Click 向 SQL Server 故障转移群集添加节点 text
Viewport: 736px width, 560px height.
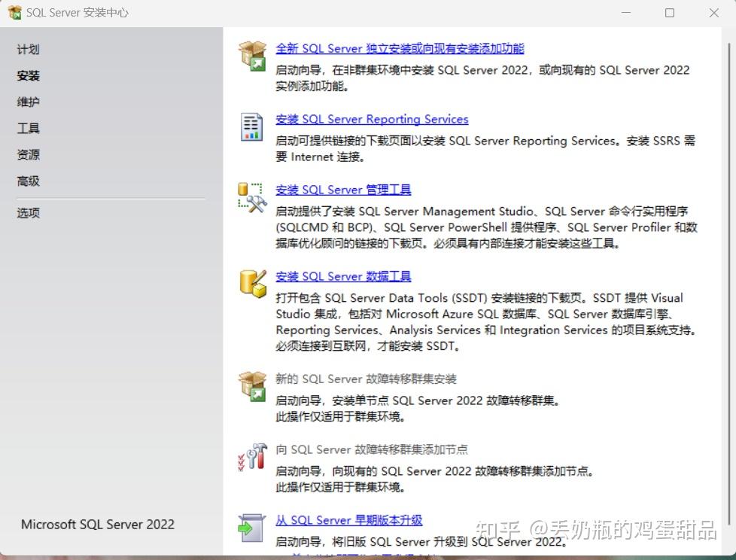click(x=372, y=449)
